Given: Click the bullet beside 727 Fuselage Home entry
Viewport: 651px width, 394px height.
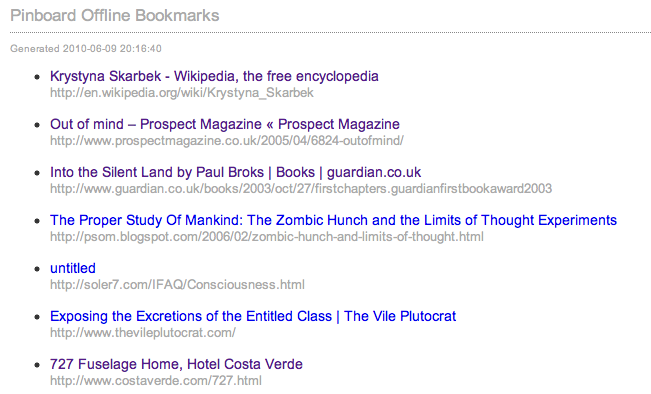Looking at the screenshot, I should click(37, 365).
